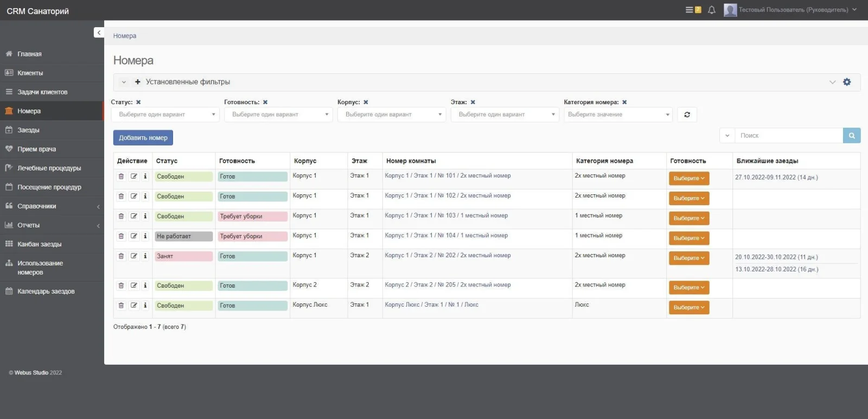Clear the Корпус filter with the x
Viewport: 868px width, 419px height.
[x=366, y=102]
